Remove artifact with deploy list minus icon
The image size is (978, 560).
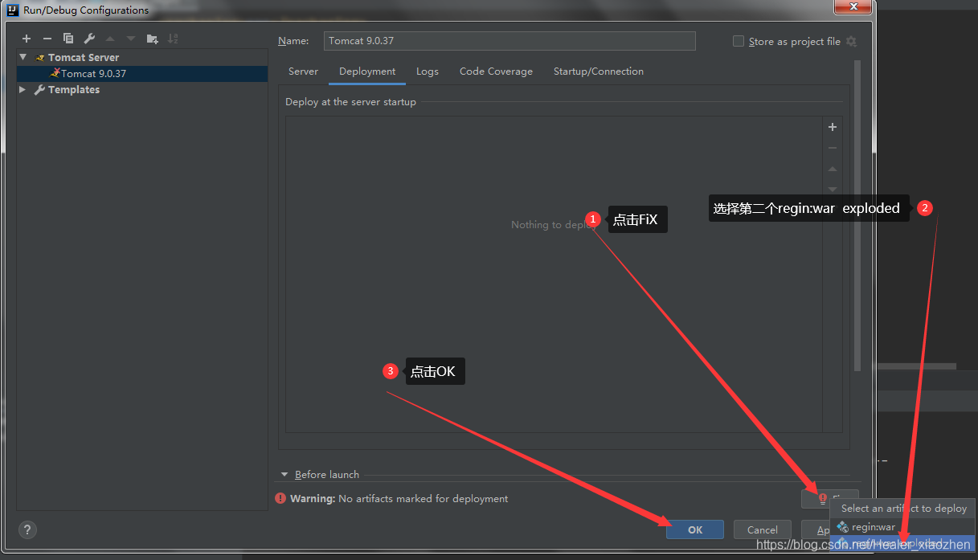[833, 148]
